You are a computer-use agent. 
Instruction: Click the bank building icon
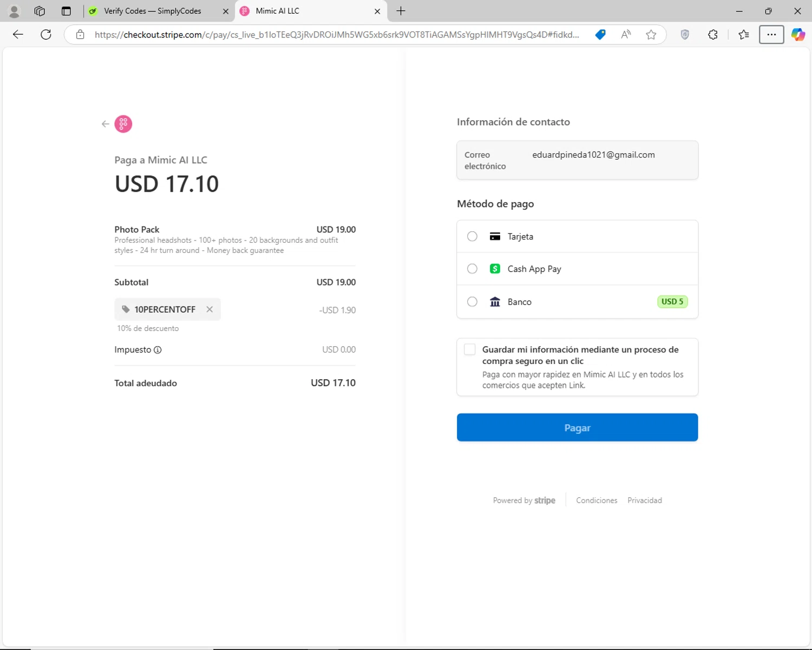(x=495, y=302)
